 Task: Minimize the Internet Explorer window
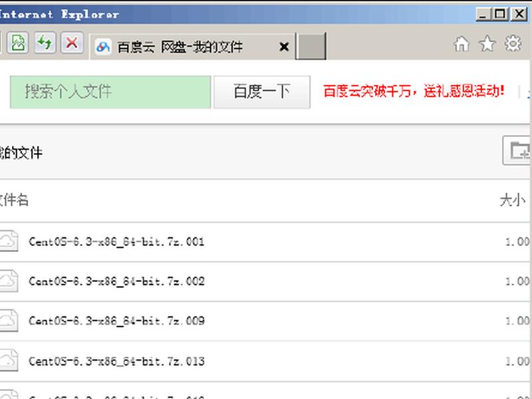pos(483,14)
